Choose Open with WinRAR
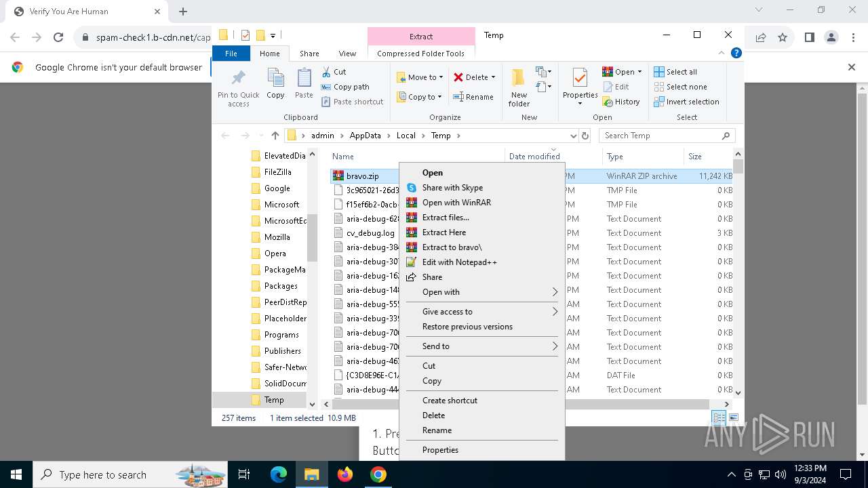This screenshot has width=868, height=488. tap(482, 203)
